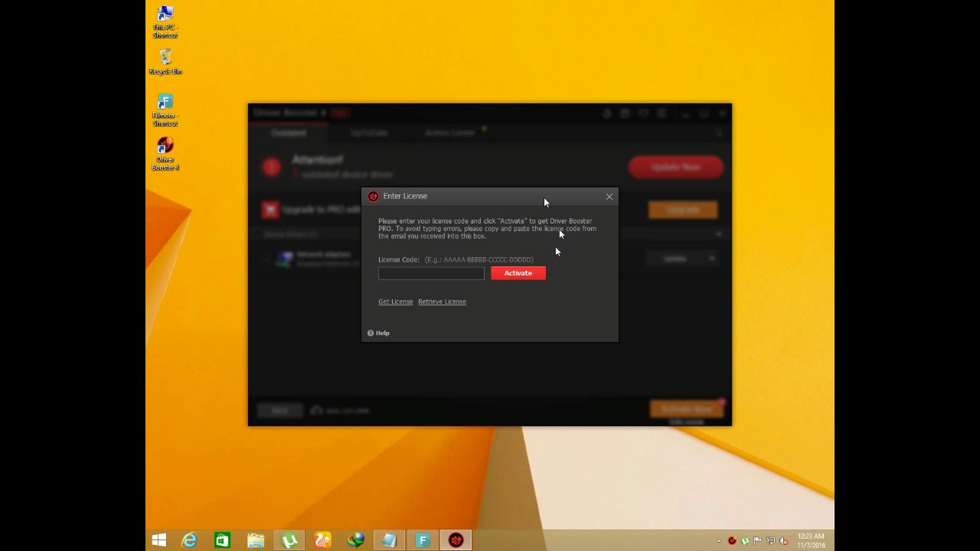Open Action Center flag in system tray

[x=758, y=541]
